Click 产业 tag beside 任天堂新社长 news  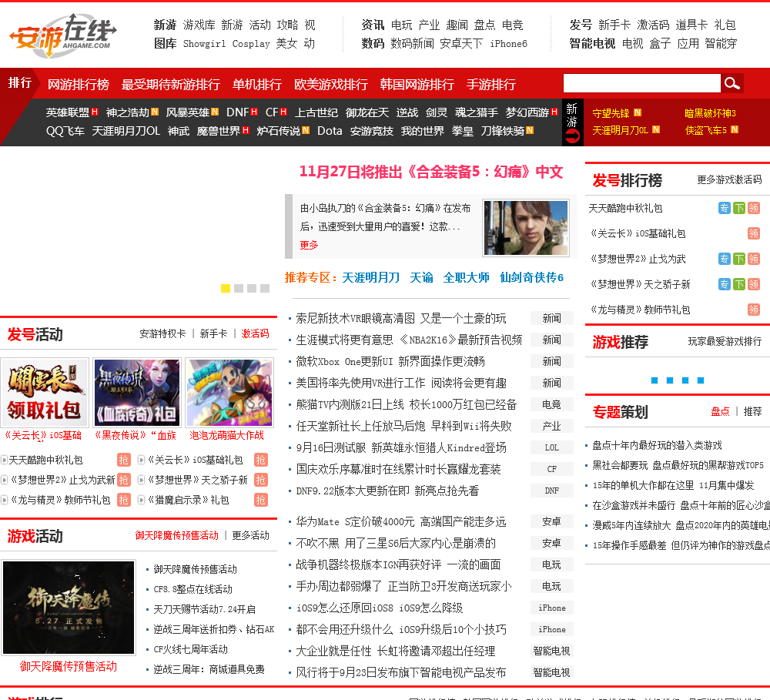[551, 426]
